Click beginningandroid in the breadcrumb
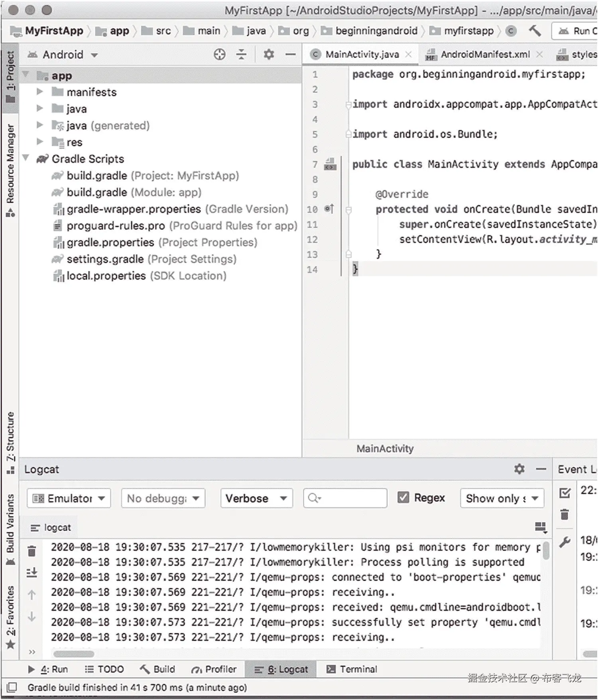Screen dimensions: 598x700 pyautogui.click(x=369, y=31)
